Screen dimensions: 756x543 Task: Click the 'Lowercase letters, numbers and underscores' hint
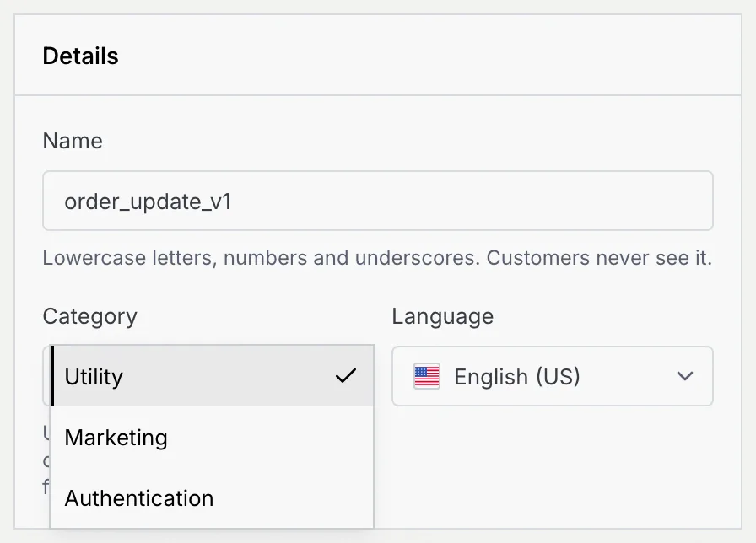[x=377, y=258]
